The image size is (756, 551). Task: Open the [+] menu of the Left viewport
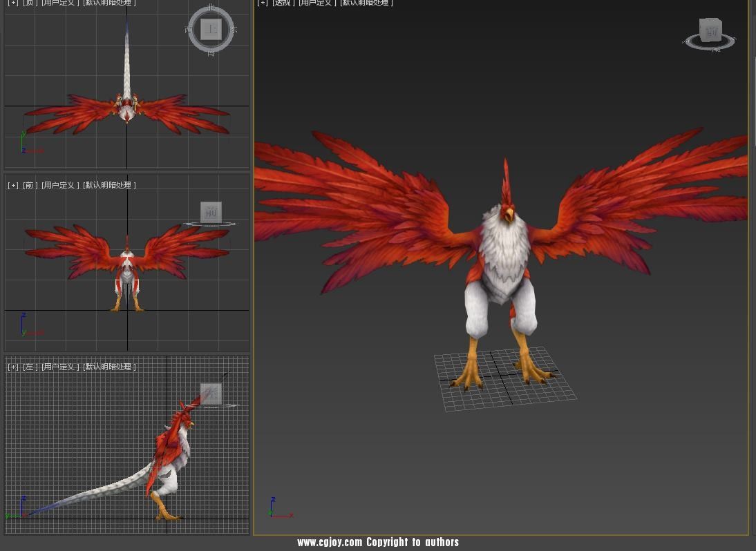pos(13,367)
